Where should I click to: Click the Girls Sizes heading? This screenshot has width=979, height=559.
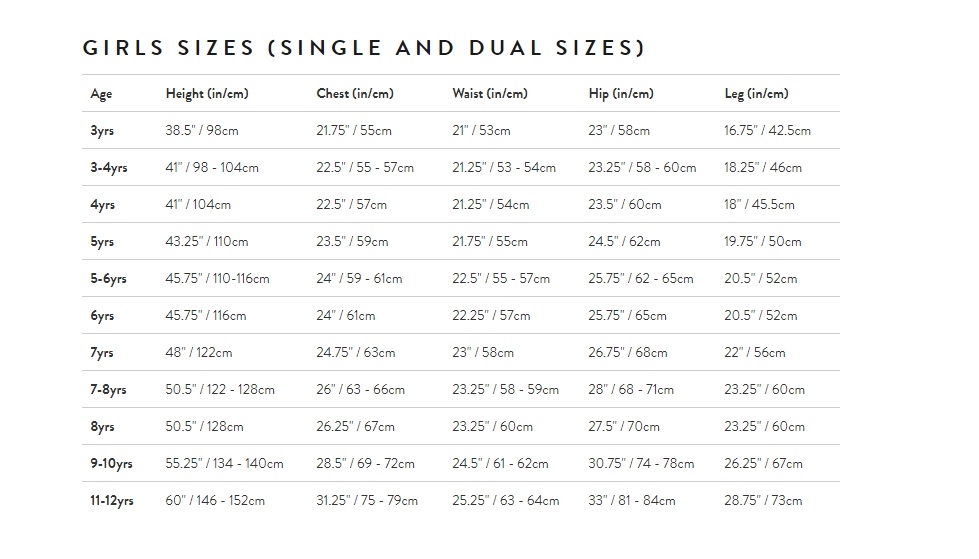click(x=364, y=48)
